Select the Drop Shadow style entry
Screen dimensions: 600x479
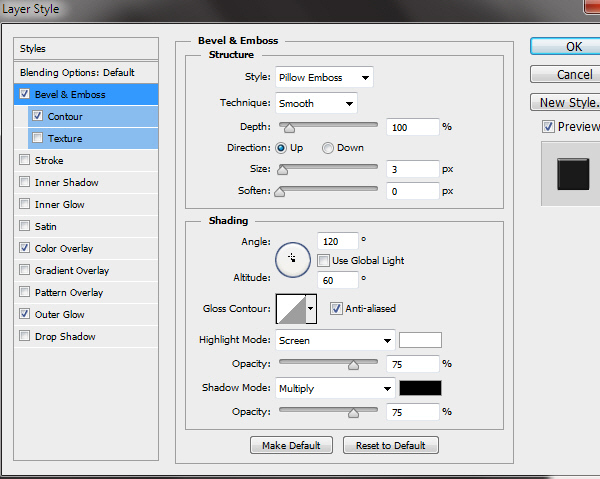65,337
